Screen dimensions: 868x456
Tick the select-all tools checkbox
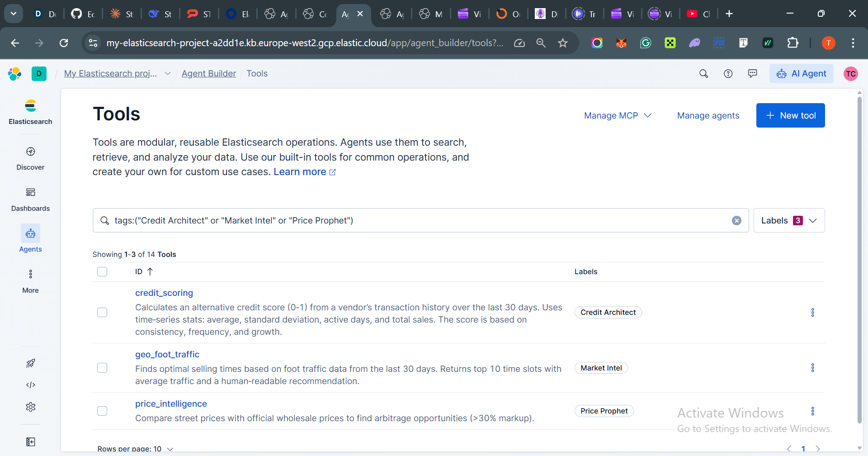102,271
